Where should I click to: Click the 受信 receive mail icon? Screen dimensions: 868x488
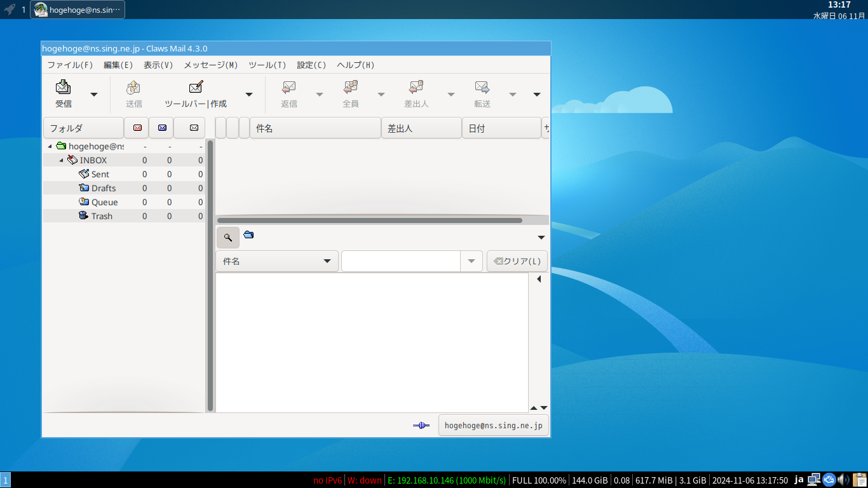pos(63,88)
